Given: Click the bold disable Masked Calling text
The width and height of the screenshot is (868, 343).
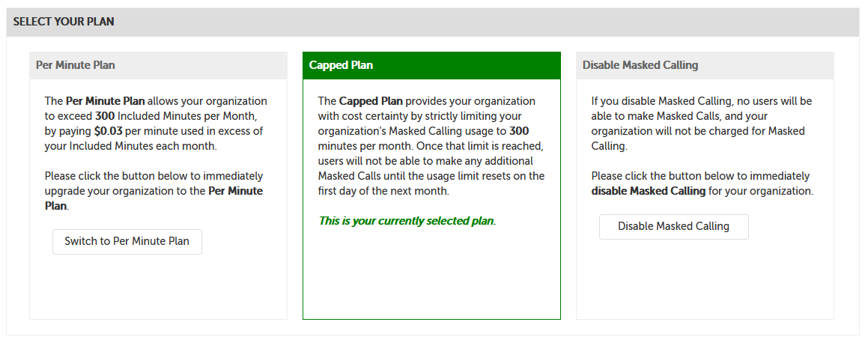Looking at the screenshot, I should click(648, 191).
